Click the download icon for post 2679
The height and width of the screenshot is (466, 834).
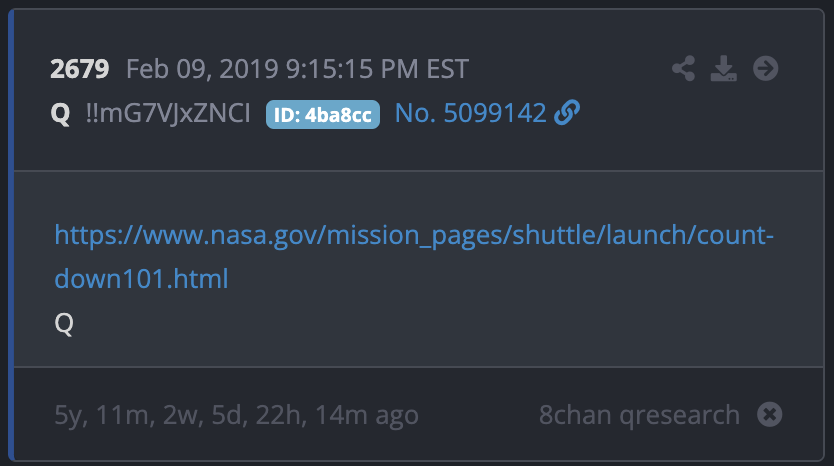pos(723,69)
